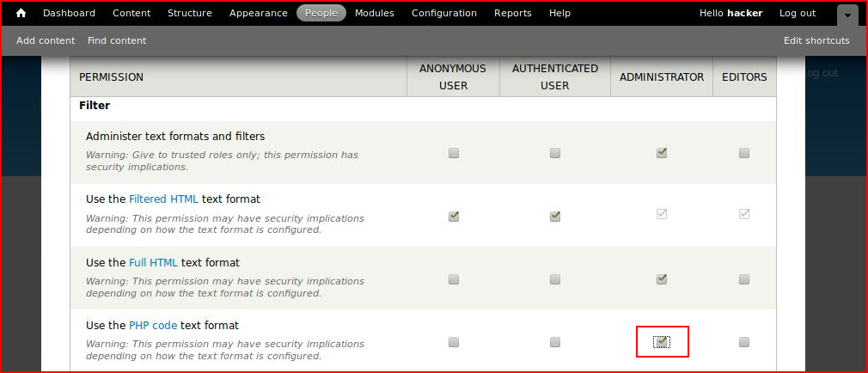868x373 pixels.
Task: Open the Appearance menu
Action: (x=259, y=13)
